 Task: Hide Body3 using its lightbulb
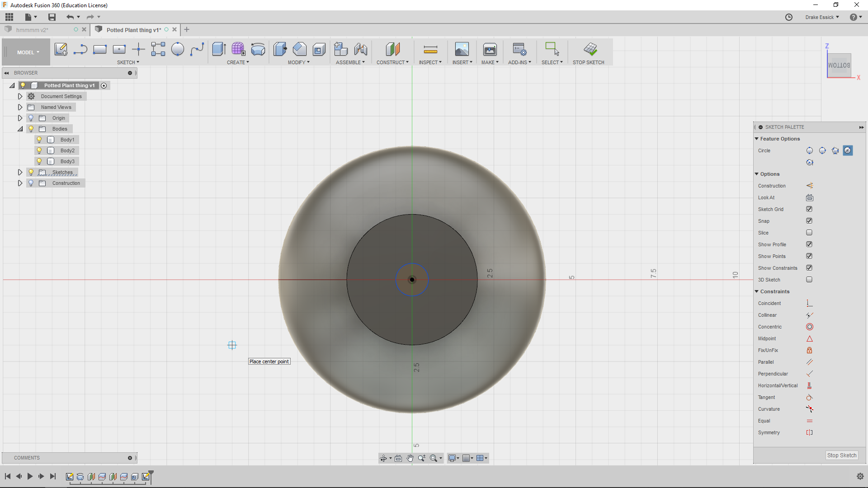click(x=39, y=161)
